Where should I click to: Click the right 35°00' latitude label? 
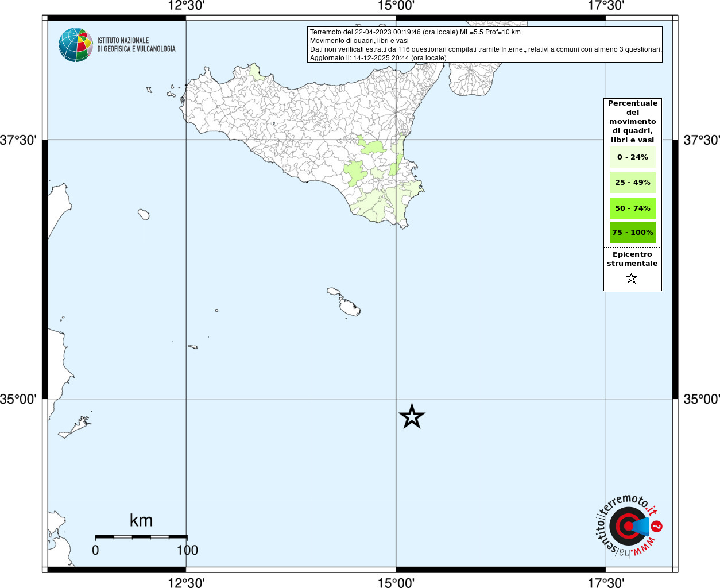[x=702, y=399]
